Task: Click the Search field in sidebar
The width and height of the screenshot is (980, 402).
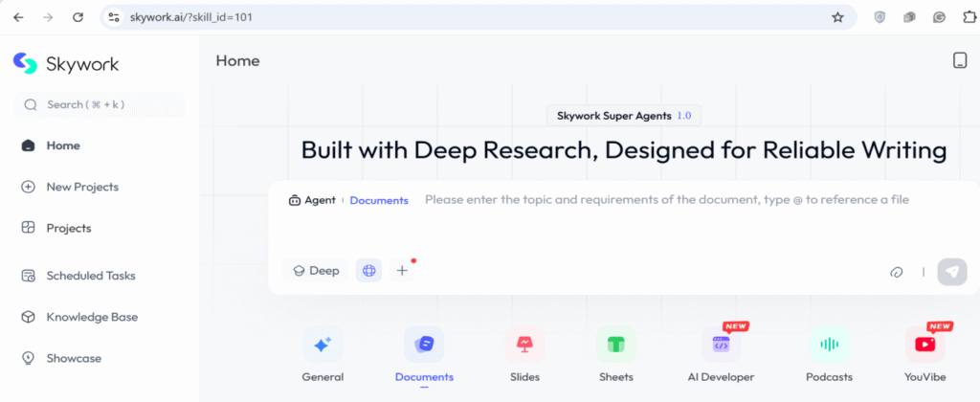Action: pos(100,104)
